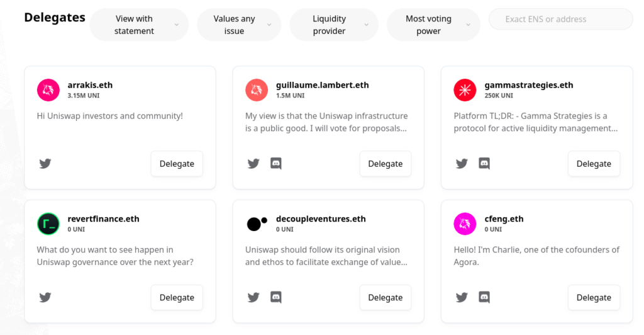
Task: Open the 'Most voting power' sort dropdown
Action: click(433, 25)
